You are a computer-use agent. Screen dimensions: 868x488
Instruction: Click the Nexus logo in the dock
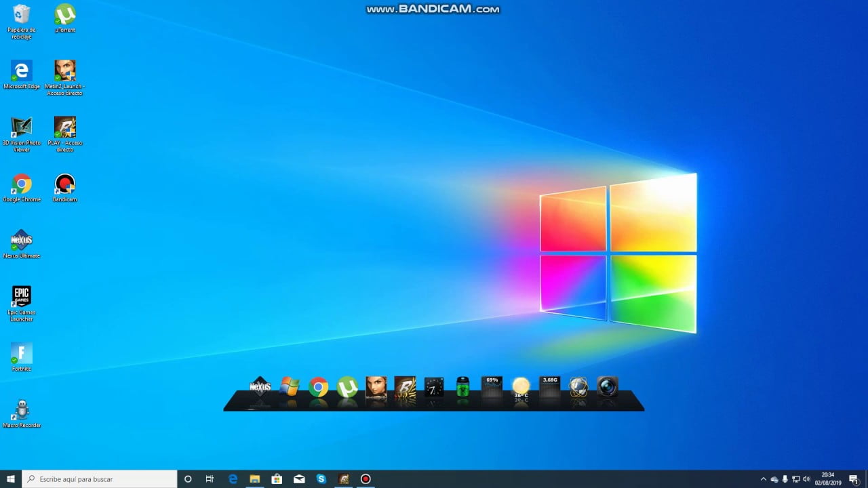click(x=260, y=386)
